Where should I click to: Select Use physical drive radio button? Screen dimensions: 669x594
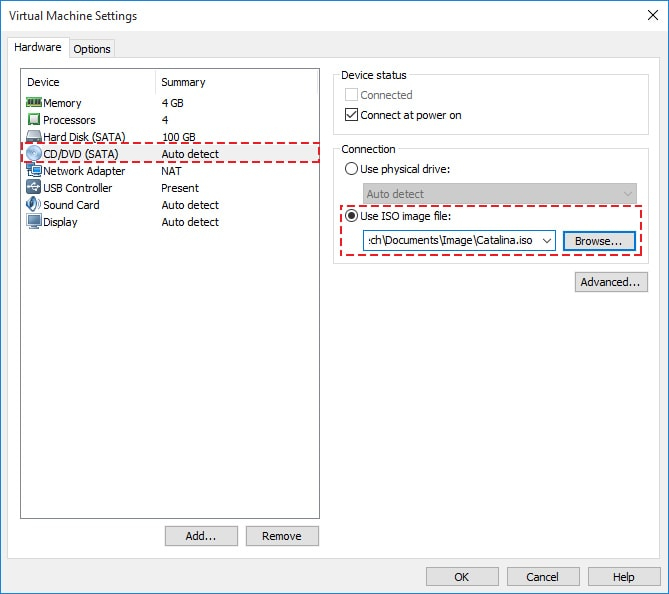click(351, 169)
